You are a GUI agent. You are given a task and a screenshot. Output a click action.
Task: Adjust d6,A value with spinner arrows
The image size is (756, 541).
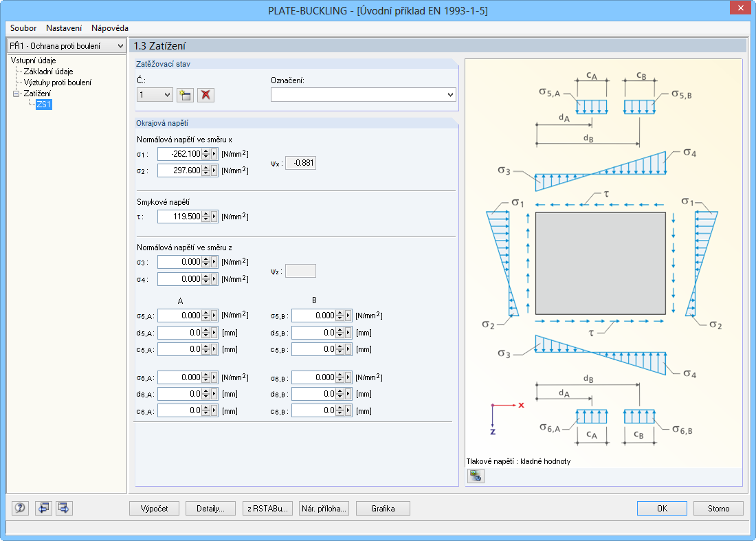coord(206,394)
